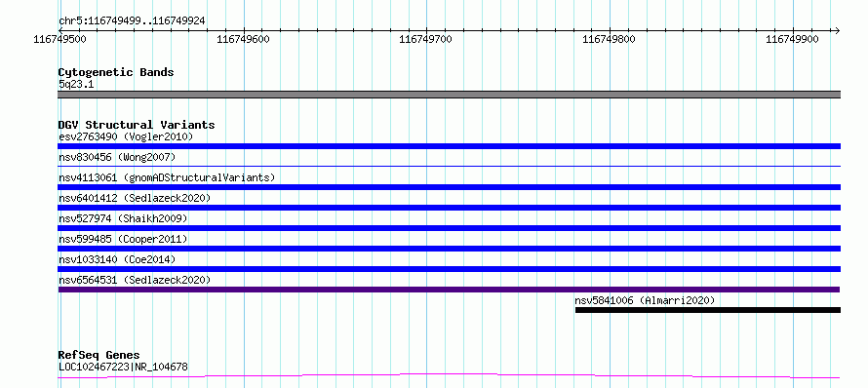Screen dimensions: 868x388
Task: Click the ruler's right arrowhead
Action: point(837,30)
